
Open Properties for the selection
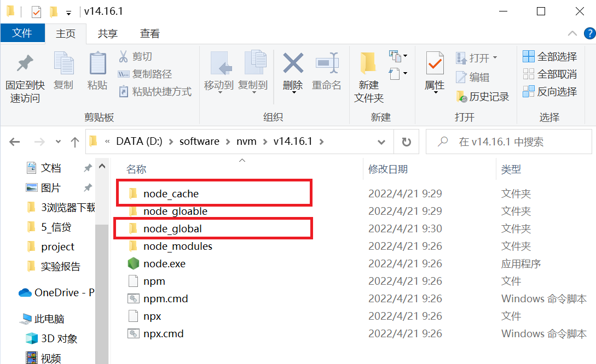point(435,72)
